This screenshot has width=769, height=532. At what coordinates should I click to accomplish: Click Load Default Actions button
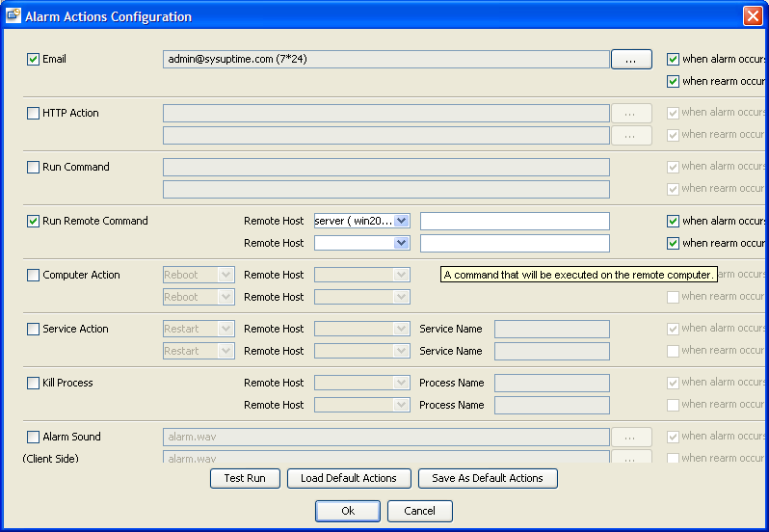coord(349,479)
